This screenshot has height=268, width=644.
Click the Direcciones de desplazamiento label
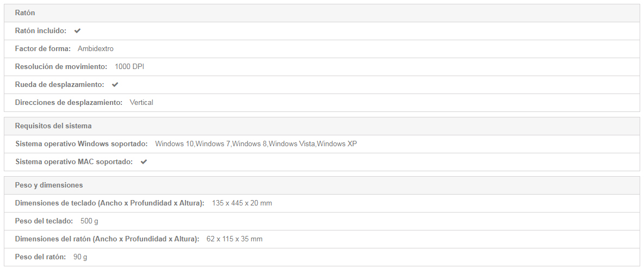(x=69, y=103)
